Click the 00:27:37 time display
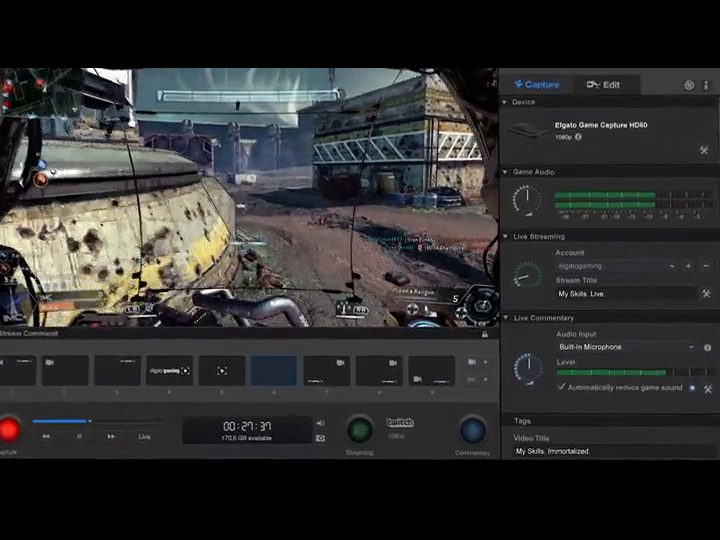720x540 pixels. pos(247,426)
